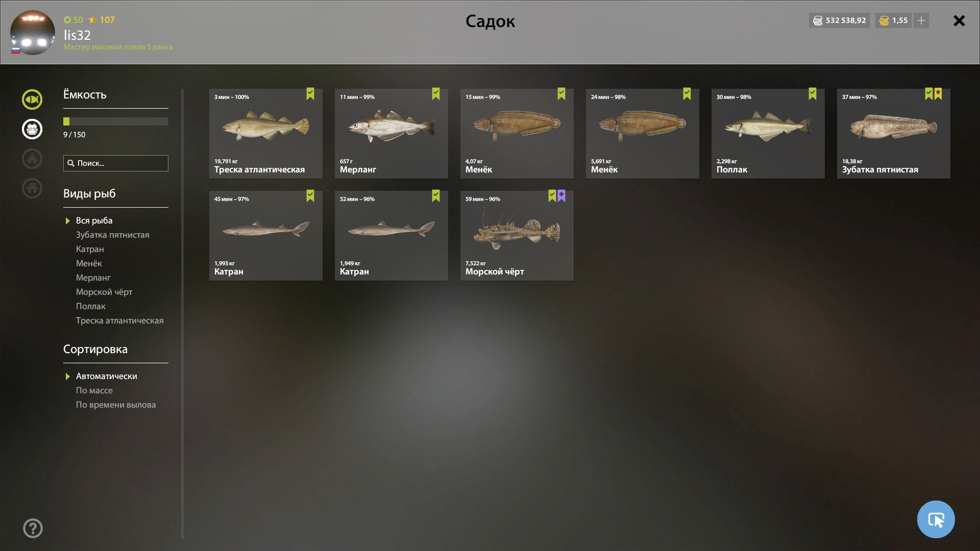Sort fish По времени вылова
The image size is (980, 551).
116,405
